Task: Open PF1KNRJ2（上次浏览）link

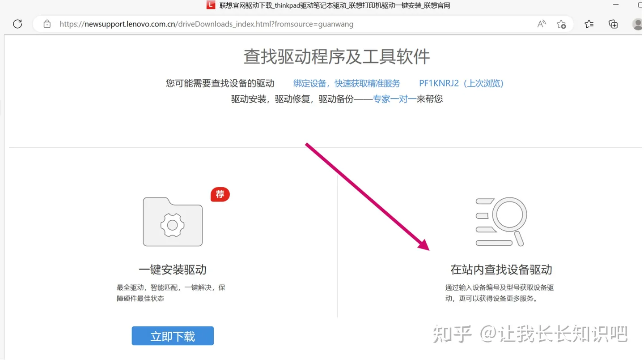Action: [462, 83]
